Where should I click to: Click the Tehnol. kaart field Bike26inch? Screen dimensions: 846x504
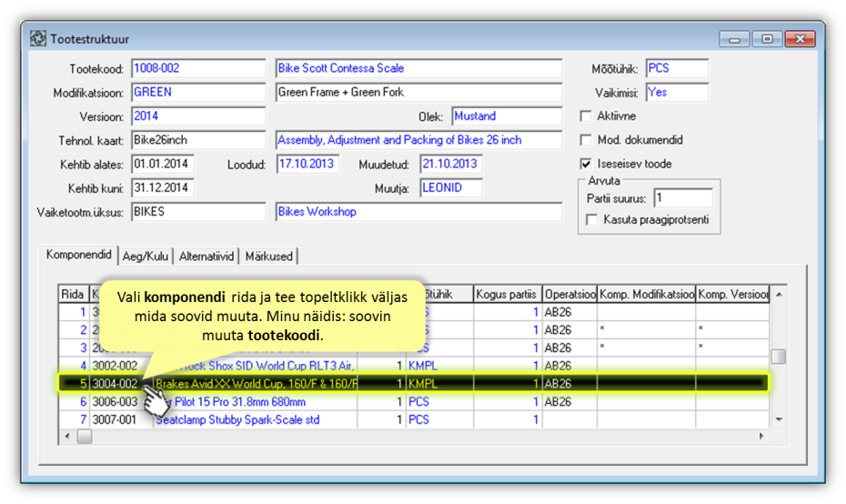[198, 140]
